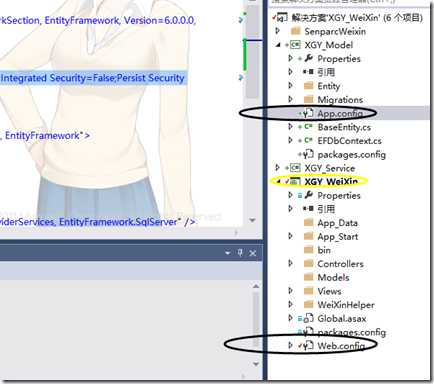Image resolution: width=434 pixels, height=384 pixels.
Task: Expand Properties under XGY_WeiXin
Action: tap(291, 195)
